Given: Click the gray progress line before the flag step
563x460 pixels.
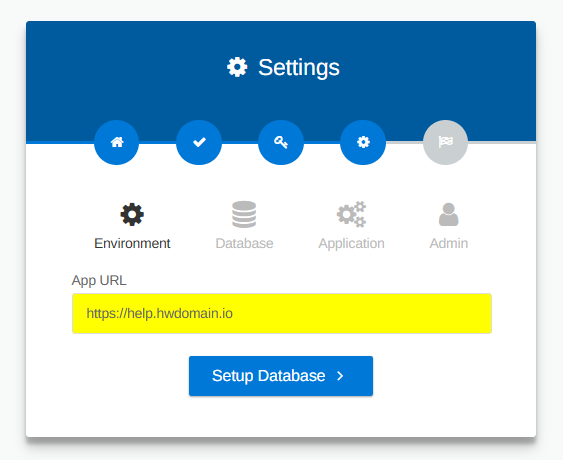Looking at the screenshot, I should click(x=404, y=143).
